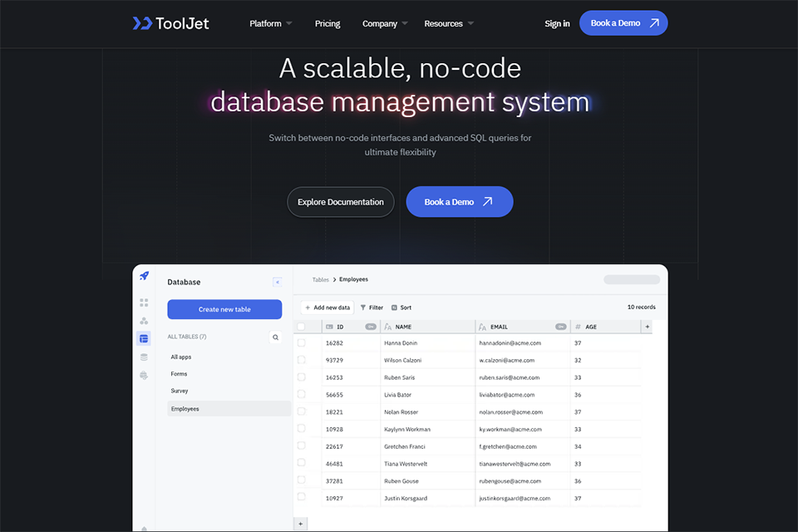Click Create new table button
Viewport: 798px width, 532px height.
pyautogui.click(x=224, y=309)
